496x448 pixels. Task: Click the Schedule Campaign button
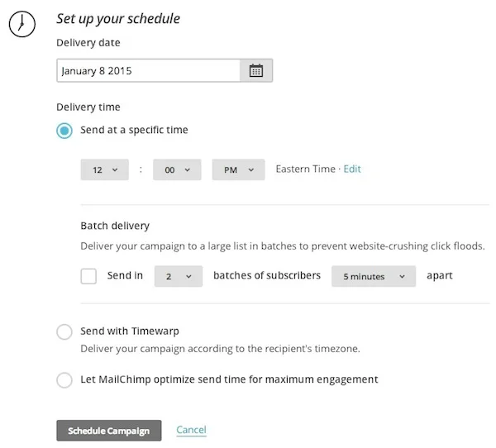tap(109, 431)
